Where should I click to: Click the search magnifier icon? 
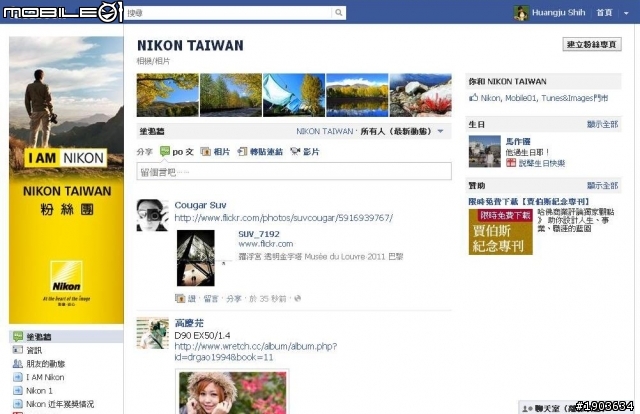coord(338,13)
